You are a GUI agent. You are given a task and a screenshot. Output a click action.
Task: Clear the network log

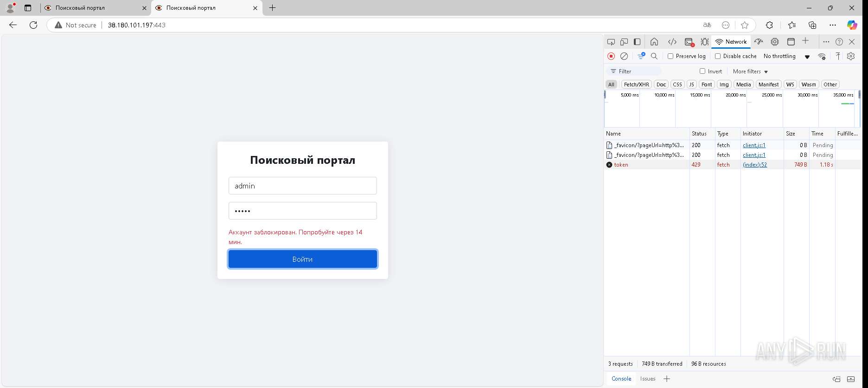click(x=624, y=56)
